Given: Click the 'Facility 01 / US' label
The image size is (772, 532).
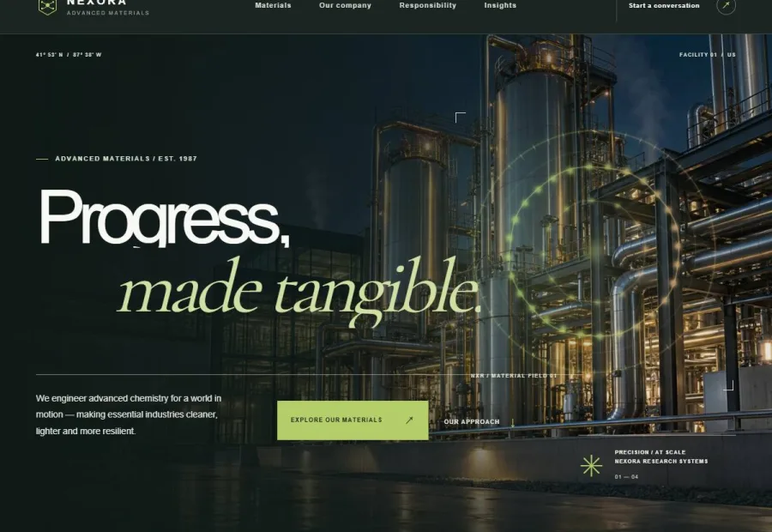Looking at the screenshot, I should tap(708, 55).
